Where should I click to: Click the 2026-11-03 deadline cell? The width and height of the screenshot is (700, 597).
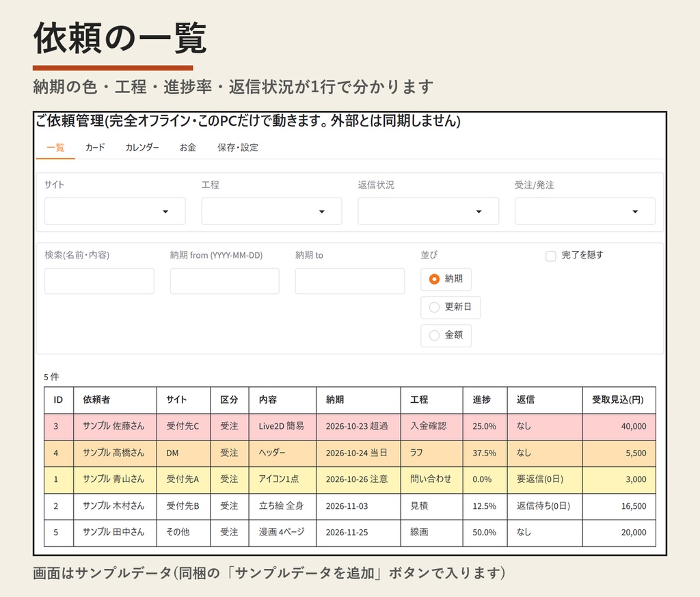358,506
